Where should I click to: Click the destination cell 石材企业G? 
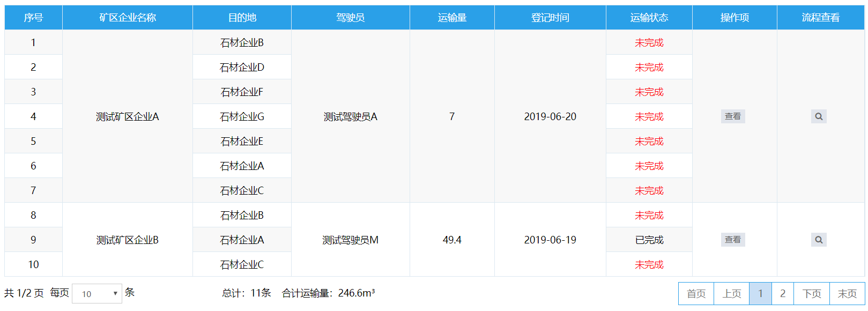(x=242, y=116)
